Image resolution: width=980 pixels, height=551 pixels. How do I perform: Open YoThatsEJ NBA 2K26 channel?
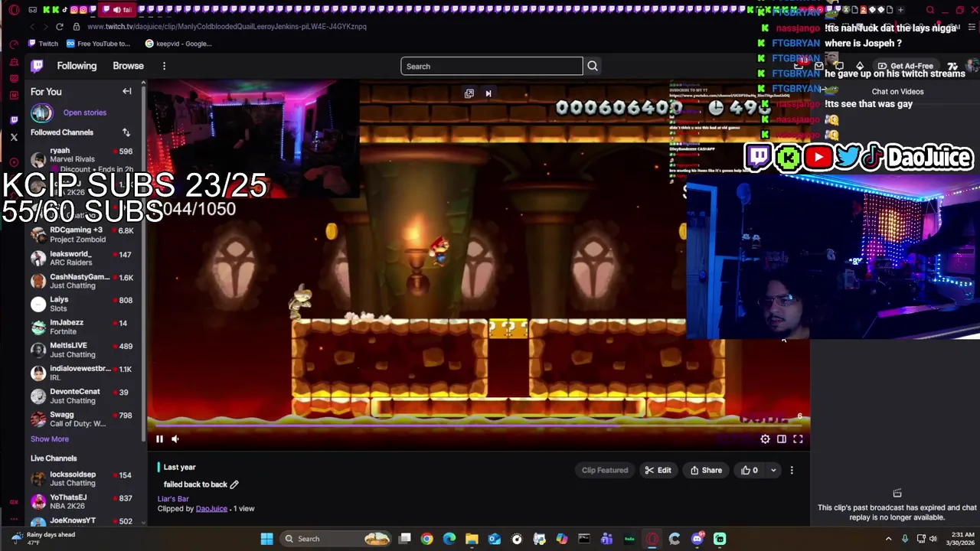pos(82,501)
